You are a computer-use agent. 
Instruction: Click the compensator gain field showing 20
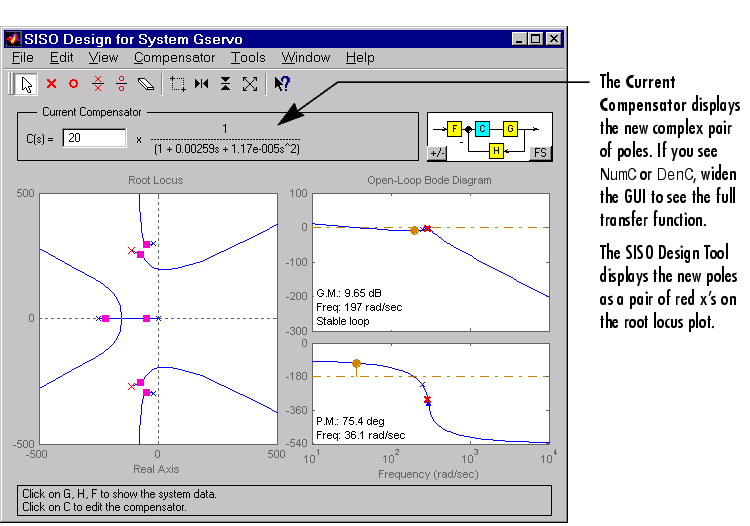point(94,138)
